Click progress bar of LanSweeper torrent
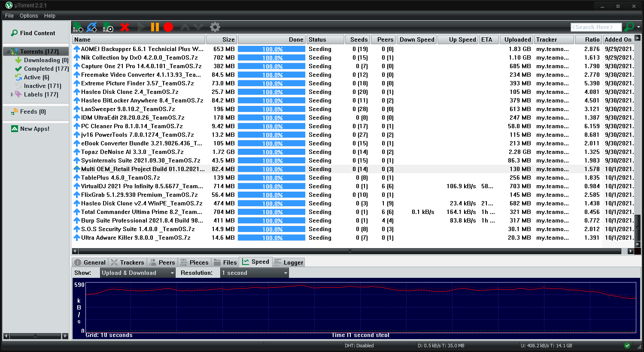 click(x=271, y=109)
